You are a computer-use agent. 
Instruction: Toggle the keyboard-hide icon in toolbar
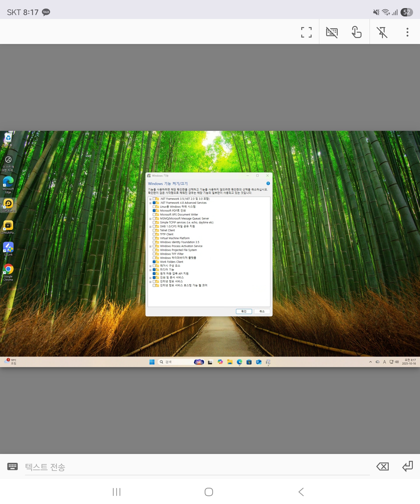coord(332,32)
